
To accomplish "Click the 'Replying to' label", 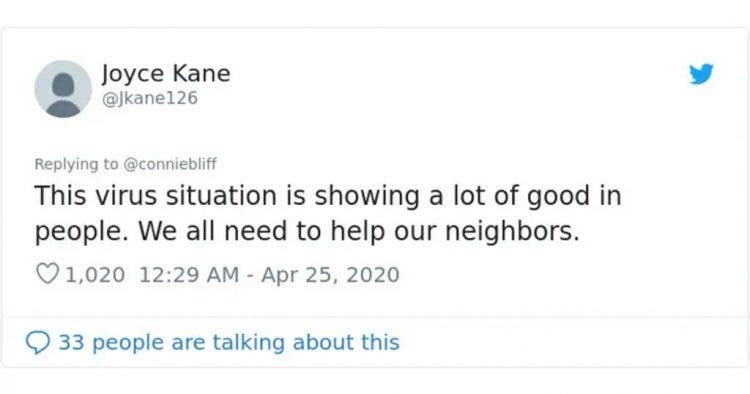I will coord(76,164).
